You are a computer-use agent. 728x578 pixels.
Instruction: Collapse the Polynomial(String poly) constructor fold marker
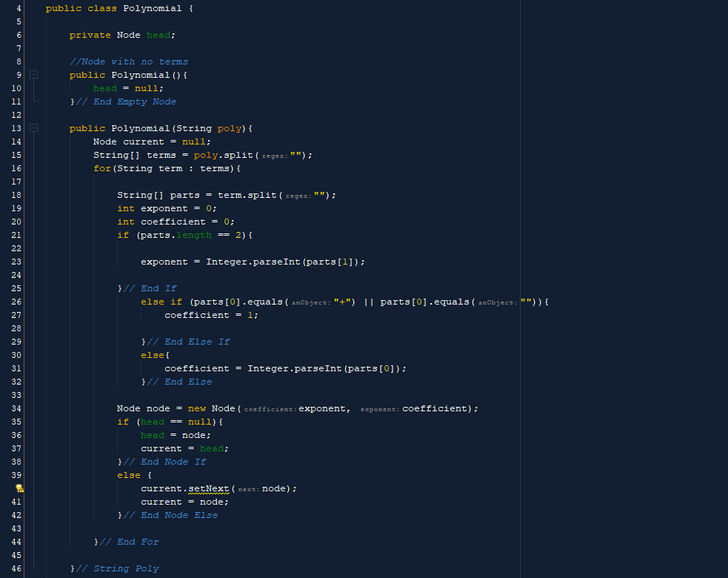pos(33,128)
